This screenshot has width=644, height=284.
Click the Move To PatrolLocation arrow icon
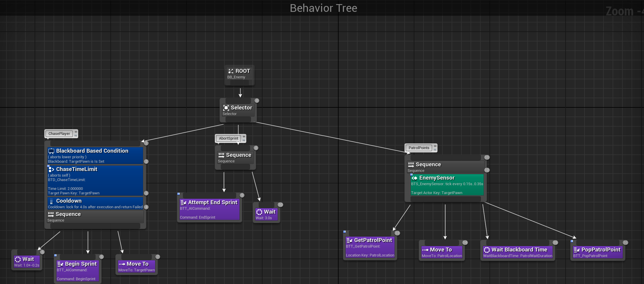425,250
